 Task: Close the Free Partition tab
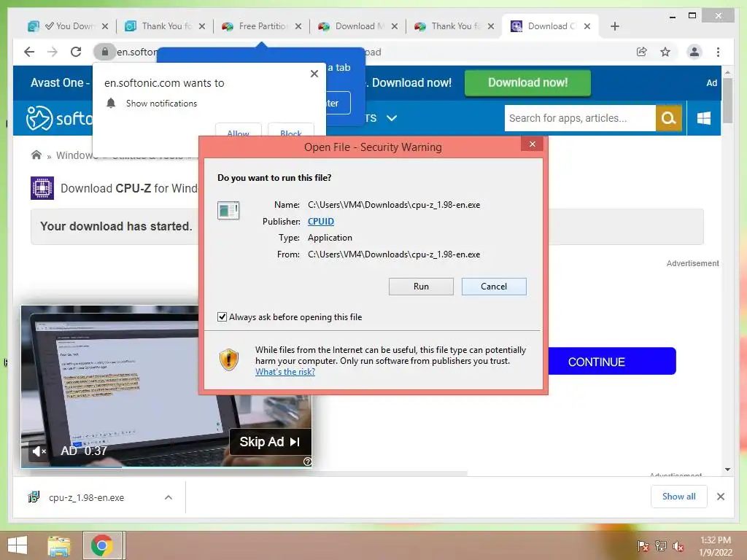click(298, 26)
